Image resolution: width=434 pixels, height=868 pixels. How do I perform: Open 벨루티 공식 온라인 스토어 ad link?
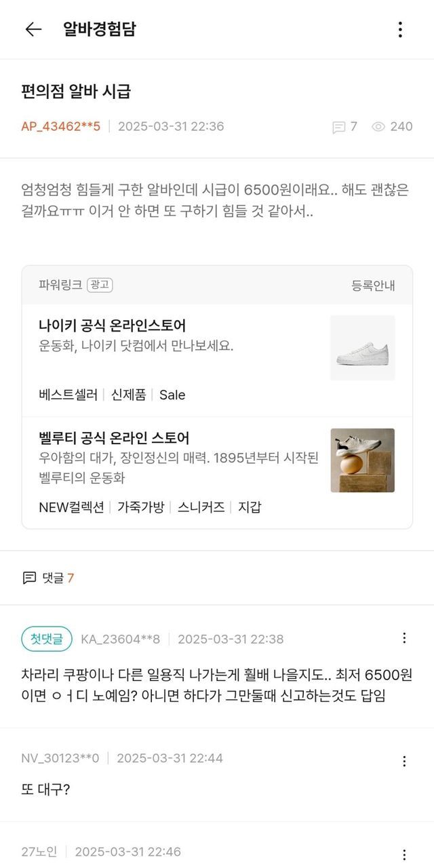point(114,438)
